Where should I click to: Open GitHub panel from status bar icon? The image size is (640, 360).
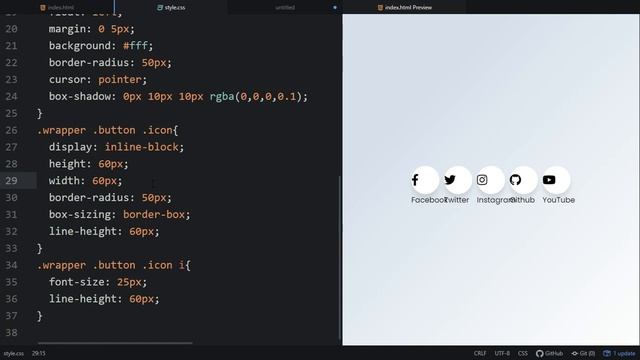[549, 353]
